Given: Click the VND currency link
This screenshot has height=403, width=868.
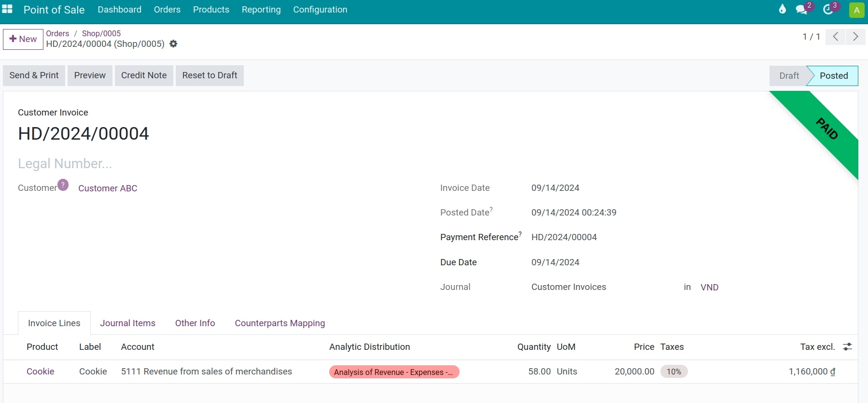Looking at the screenshot, I should (709, 288).
